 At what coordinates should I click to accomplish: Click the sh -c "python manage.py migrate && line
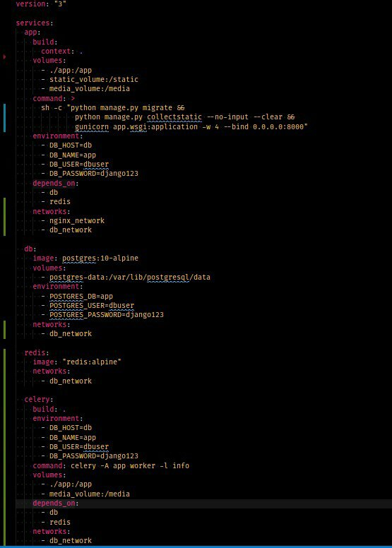point(113,107)
